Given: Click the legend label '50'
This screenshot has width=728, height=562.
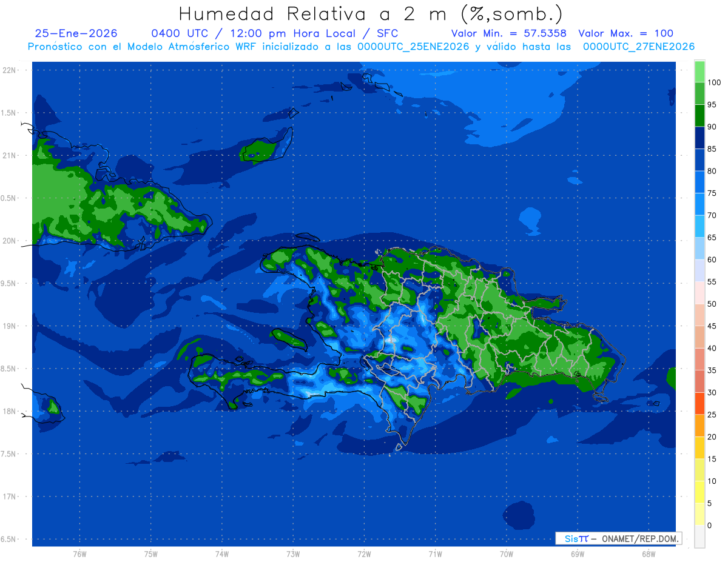Looking at the screenshot, I should pyautogui.click(x=712, y=304).
